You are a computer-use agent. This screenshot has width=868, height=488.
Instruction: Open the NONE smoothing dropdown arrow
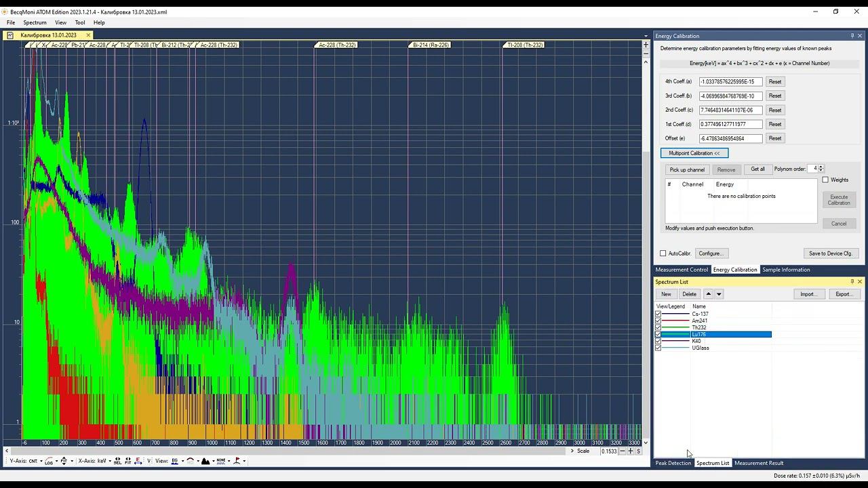point(229,461)
